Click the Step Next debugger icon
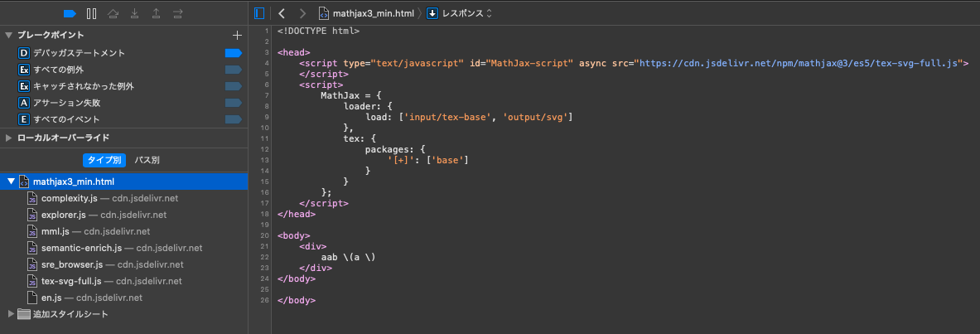The width and height of the screenshot is (980, 334). tap(177, 13)
